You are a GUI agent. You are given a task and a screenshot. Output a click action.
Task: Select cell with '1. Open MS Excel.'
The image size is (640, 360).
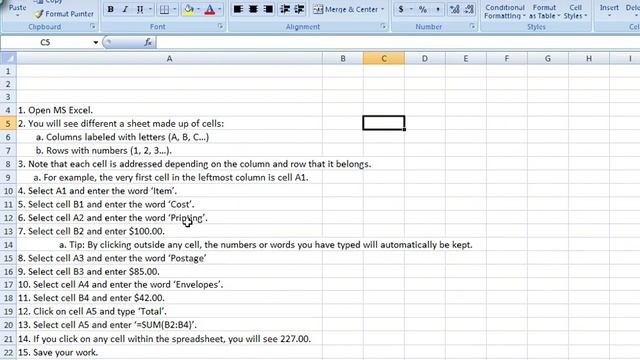pyautogui.click(x=169, y=110)
